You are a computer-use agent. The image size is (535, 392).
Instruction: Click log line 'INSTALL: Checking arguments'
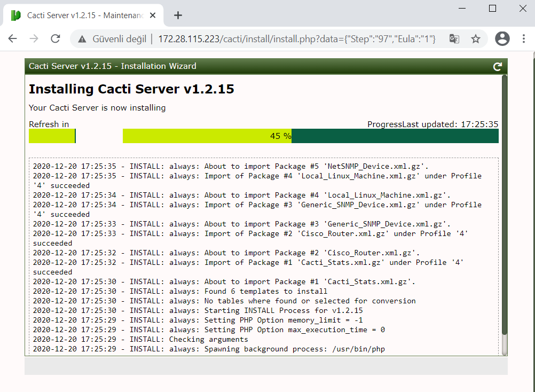click(x=140, y=339)
